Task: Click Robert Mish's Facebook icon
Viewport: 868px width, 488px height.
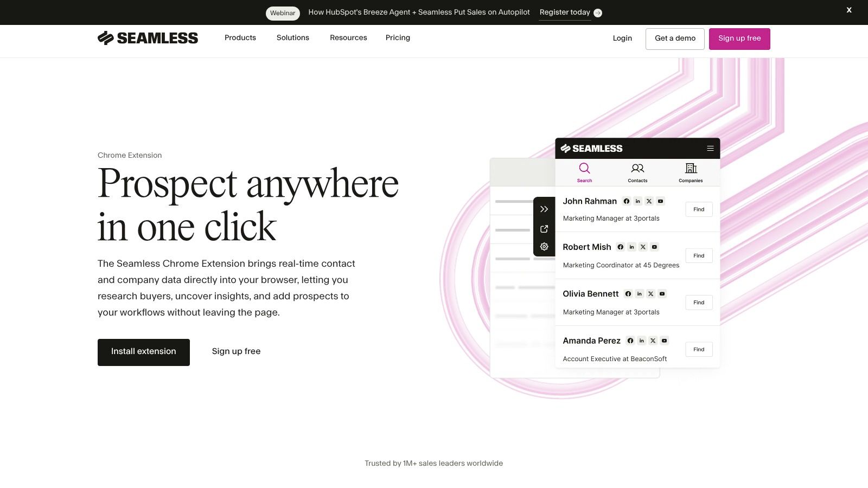Action: (621, 247)
